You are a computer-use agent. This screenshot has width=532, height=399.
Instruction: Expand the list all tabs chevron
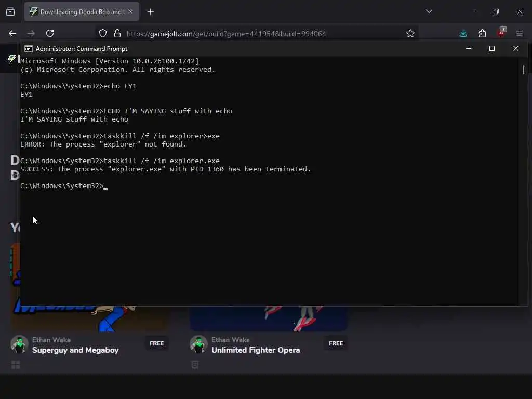429,11
